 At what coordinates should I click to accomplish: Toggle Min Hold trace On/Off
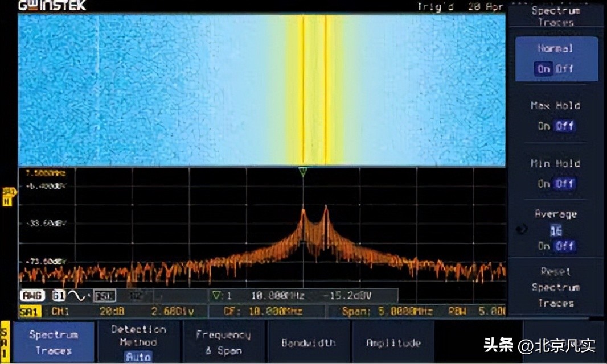(x=555, y=184)
